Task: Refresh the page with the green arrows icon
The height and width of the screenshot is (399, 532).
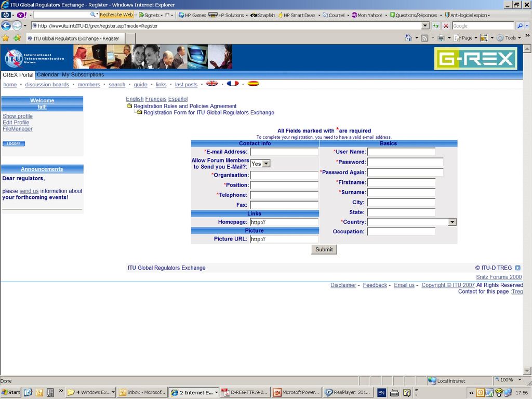Action: click(x=436, y=26)
